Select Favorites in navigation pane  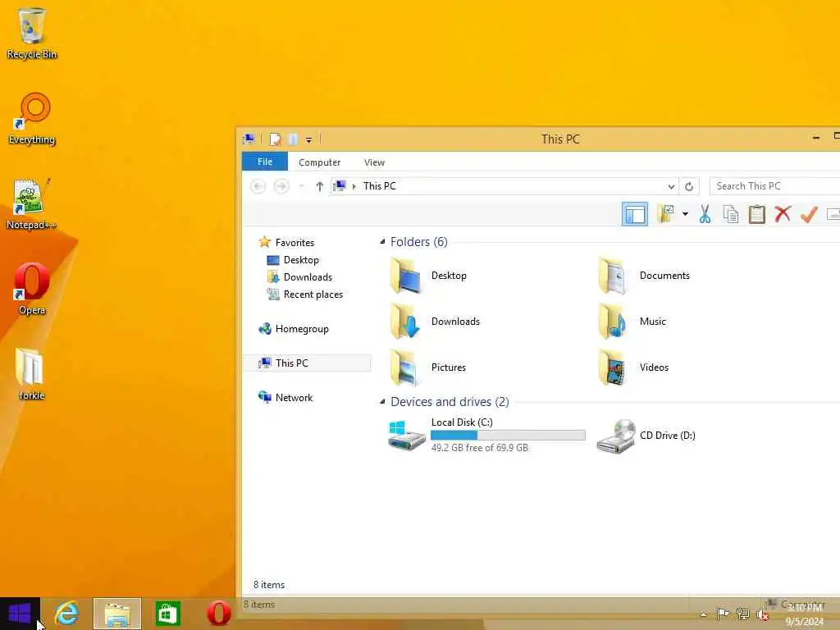[294, 243]
